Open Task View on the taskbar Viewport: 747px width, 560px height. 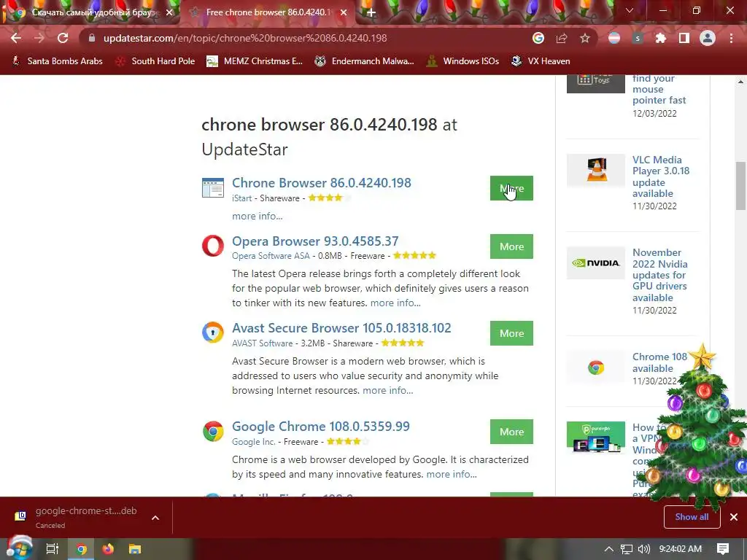(53, 549)
